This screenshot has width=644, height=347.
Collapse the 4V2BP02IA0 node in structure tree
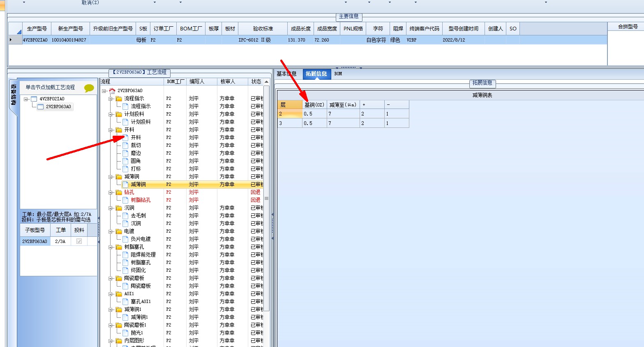[x=26, y=99]
